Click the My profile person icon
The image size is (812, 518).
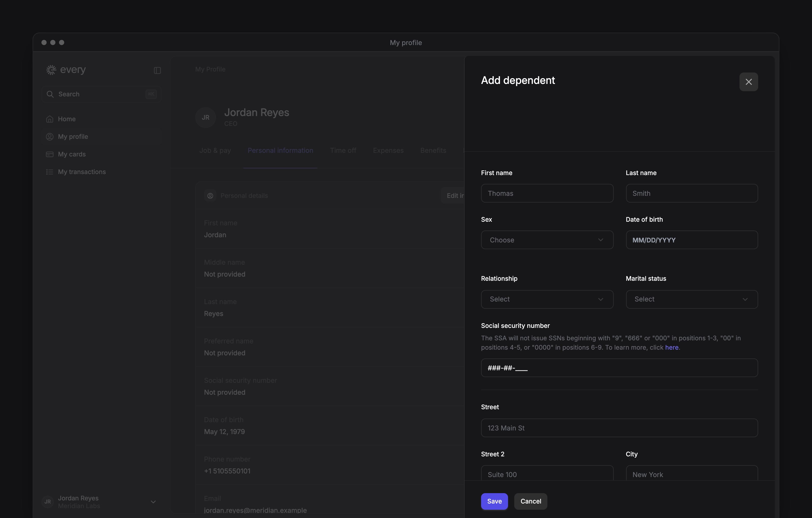pyautogui.click(x=49, y=136)
